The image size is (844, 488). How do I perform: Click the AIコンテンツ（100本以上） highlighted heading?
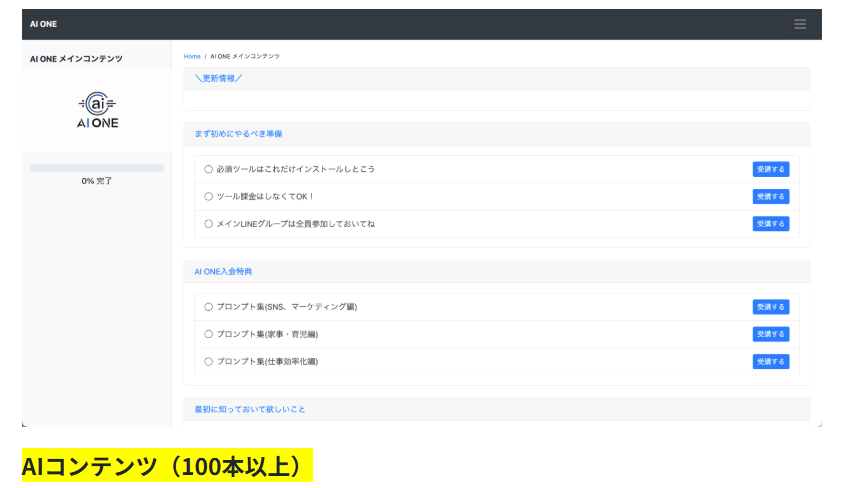coord(167,466)
